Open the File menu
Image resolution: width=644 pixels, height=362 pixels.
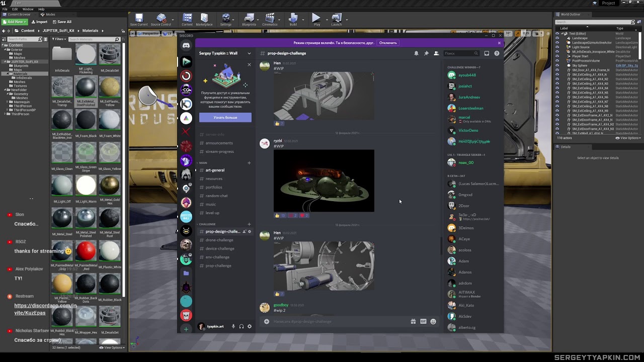(5, 9)
